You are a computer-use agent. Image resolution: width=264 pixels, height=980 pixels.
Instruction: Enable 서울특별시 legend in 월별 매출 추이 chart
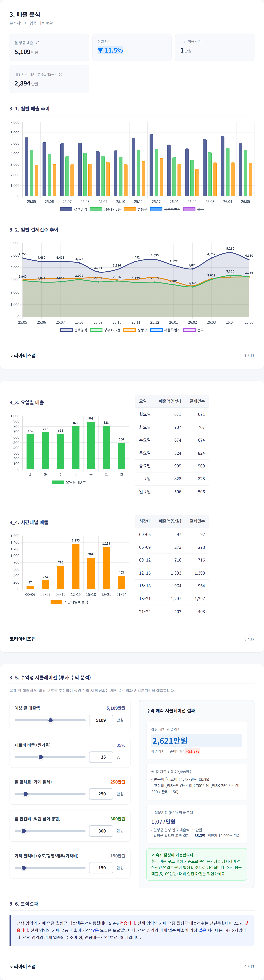[x=165, y=209]
